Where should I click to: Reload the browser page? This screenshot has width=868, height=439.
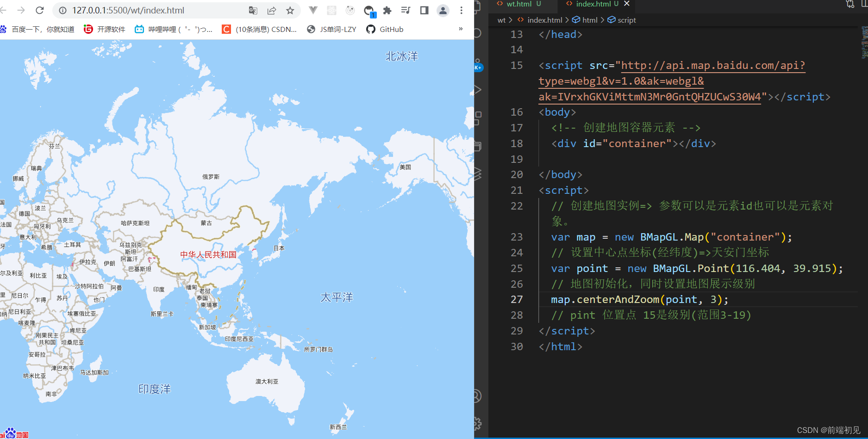coord(40,10)
